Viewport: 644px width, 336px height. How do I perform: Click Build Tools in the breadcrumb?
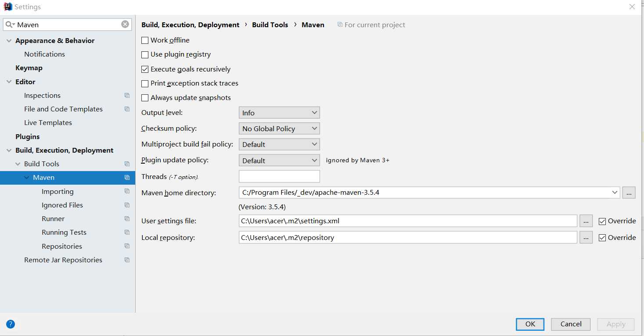pyautogui.click(x=270, y=25)
